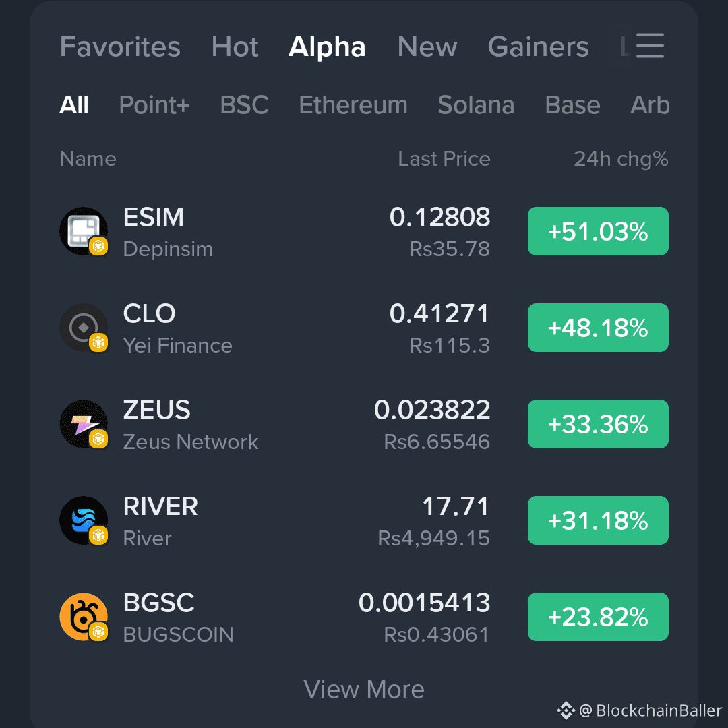The image size is (728, 728).
Task: Enable the Point+ filter
Action: pos(154,105)
